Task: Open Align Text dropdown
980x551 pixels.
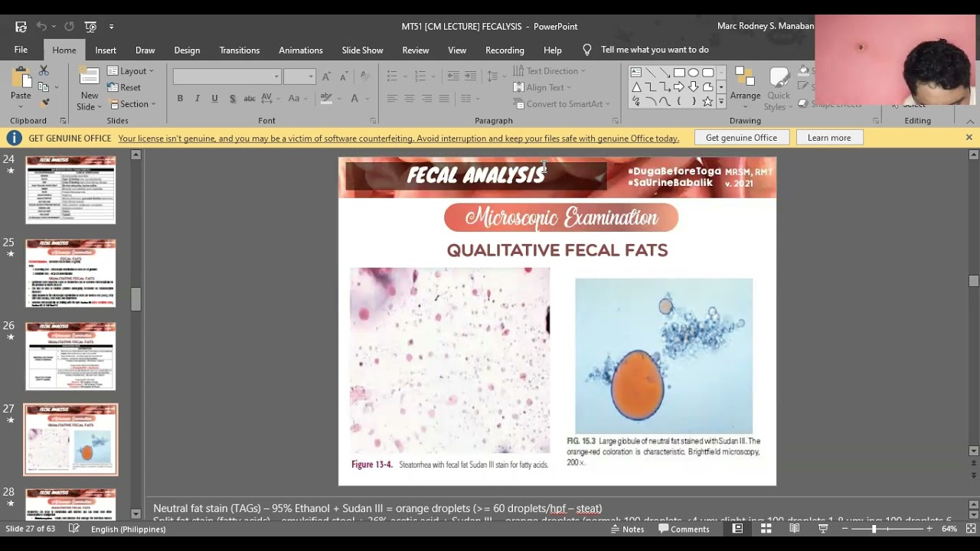Action: tap(543, 87)
